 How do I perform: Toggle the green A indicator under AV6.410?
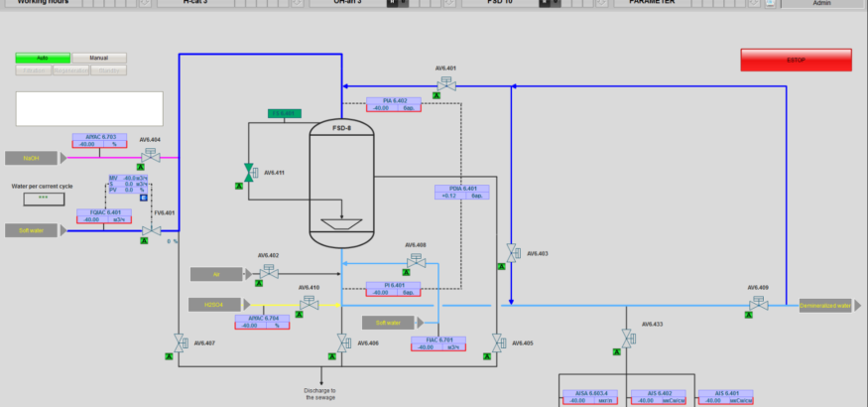299,314
